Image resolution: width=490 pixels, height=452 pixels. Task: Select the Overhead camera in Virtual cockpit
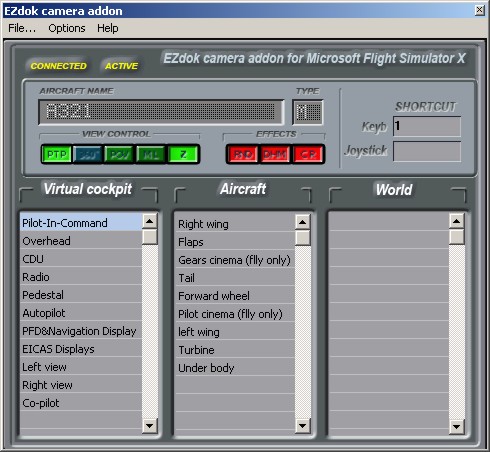coord(81,241)
